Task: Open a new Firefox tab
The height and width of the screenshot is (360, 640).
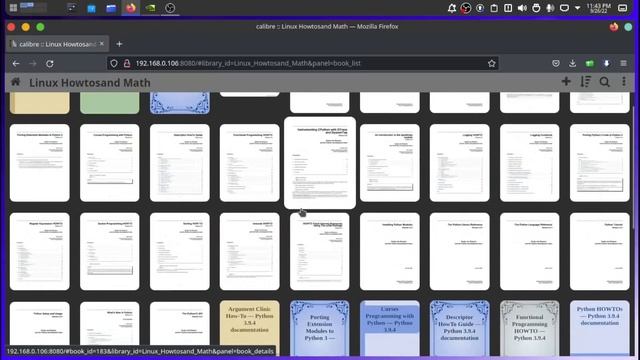Action: pos(119,44)
